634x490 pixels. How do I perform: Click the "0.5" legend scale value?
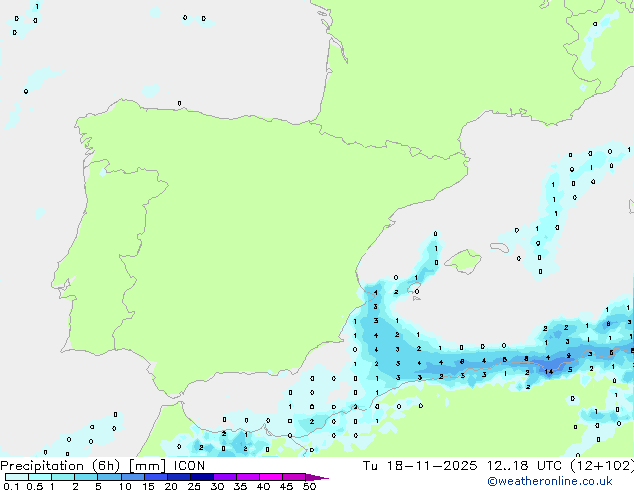point(35,486)
